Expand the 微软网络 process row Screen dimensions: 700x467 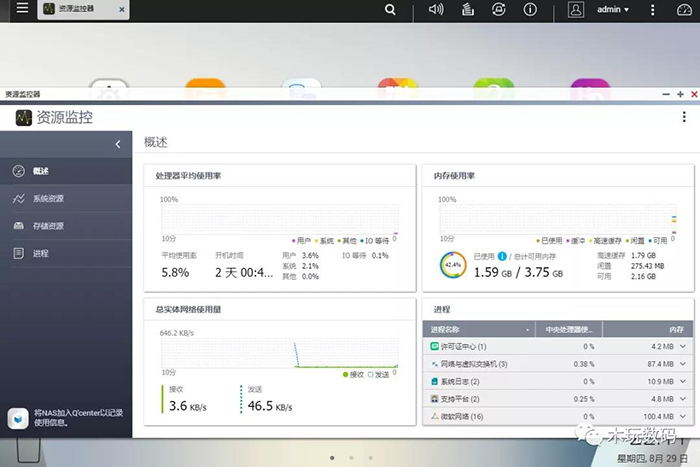point(683,416)
